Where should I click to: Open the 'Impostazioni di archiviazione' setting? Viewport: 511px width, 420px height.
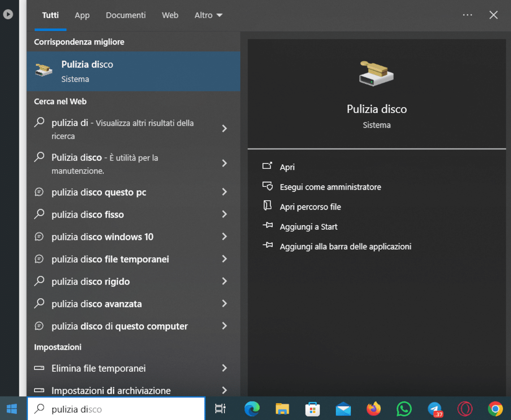tap(133, 390)
